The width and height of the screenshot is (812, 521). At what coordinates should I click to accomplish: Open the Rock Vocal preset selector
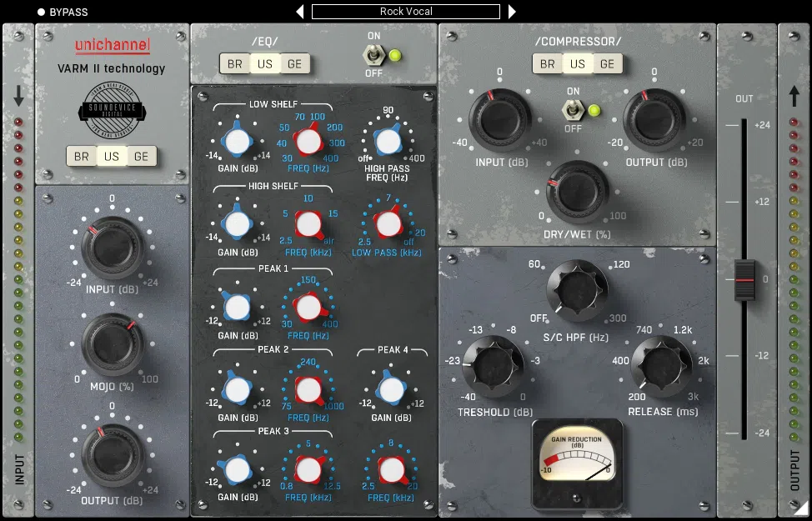(405, 12)
